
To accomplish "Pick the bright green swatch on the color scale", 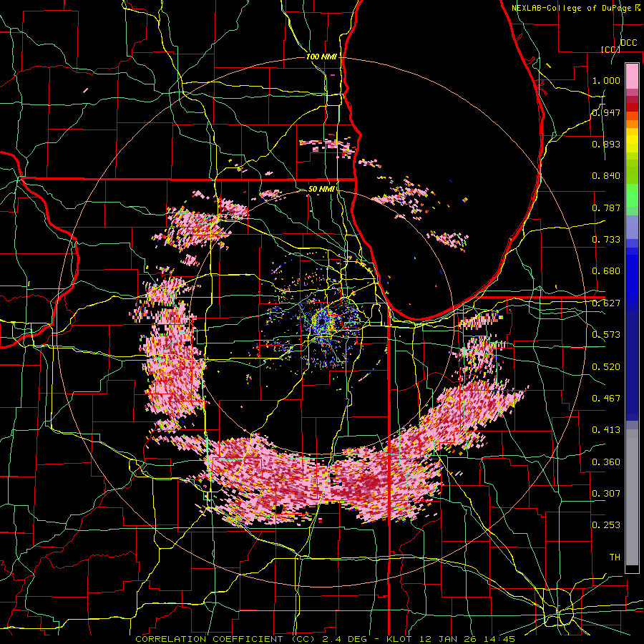I will pos(632,195).
